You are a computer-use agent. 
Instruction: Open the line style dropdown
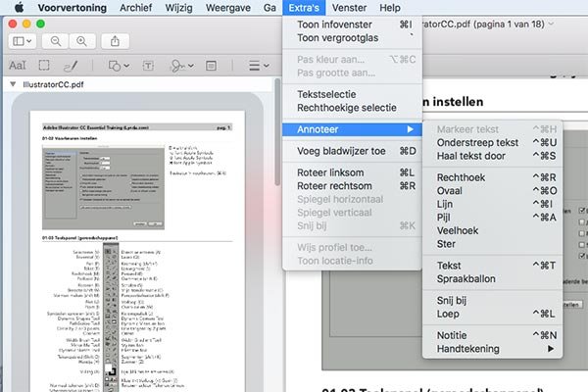point(259,66)
